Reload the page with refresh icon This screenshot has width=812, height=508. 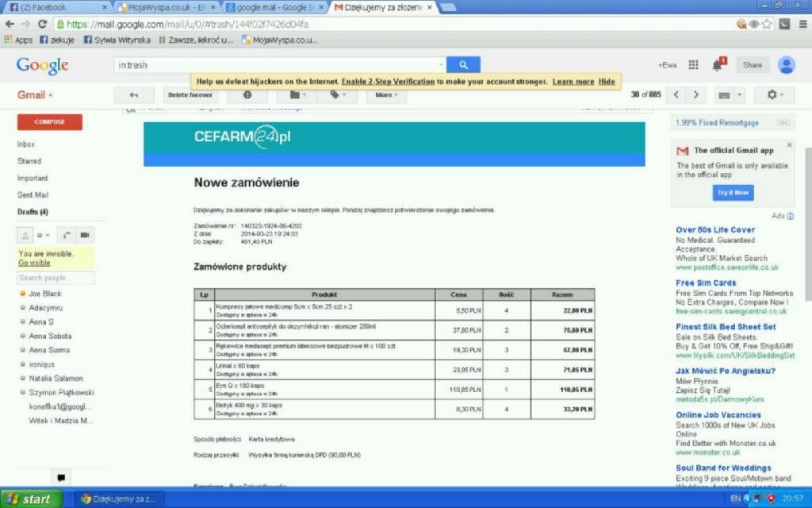43,24
